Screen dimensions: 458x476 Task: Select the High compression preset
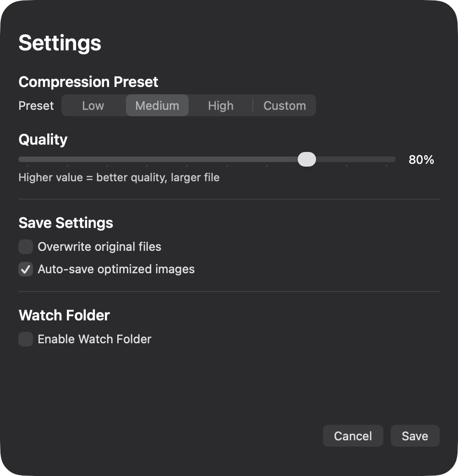click(220, 105)
